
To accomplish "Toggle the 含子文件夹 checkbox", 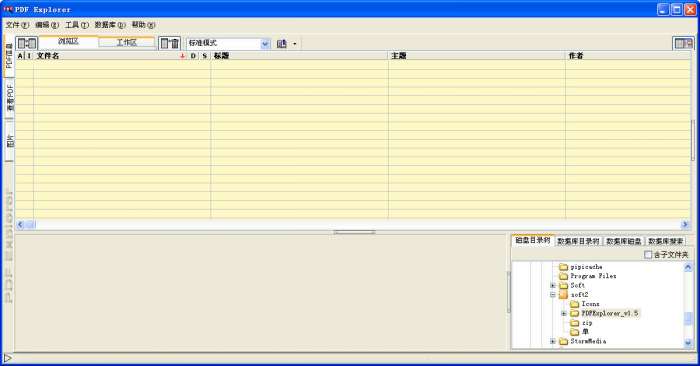I will click(648, 254).
